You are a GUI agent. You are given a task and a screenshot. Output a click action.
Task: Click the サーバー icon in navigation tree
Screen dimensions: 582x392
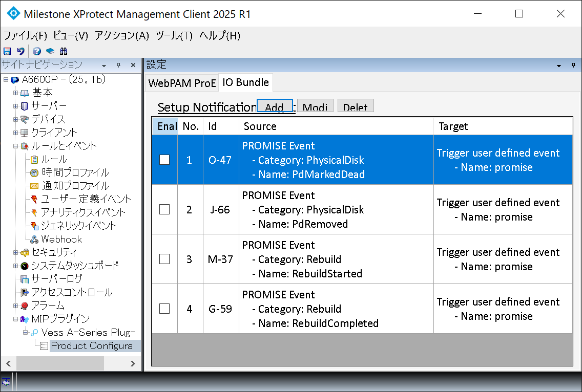(x=25, y=106)
